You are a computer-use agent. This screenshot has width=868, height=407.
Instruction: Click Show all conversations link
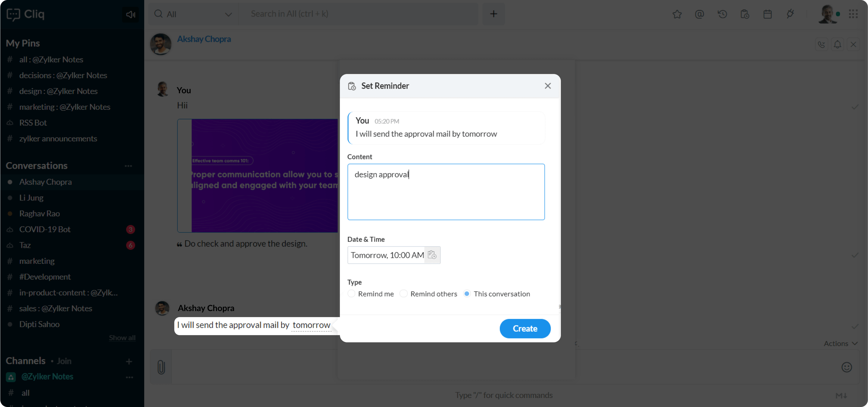point(122,338)
